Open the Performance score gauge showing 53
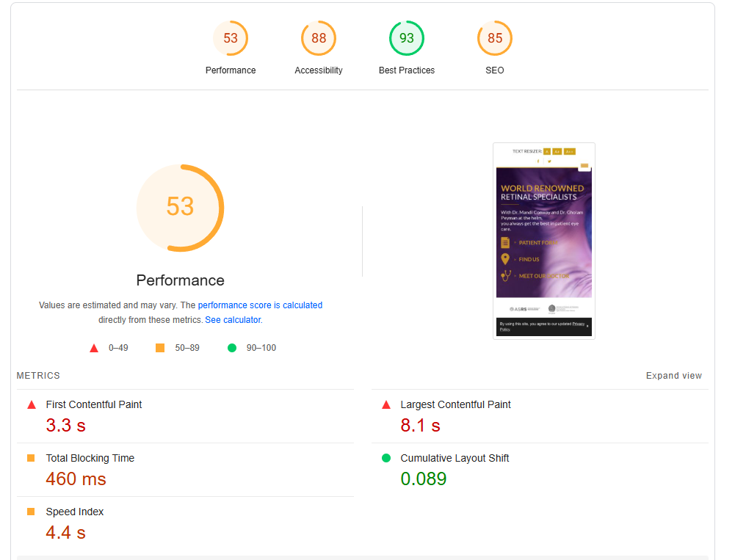The height and width of the screenshot is (560, 735). click(230, 38)
